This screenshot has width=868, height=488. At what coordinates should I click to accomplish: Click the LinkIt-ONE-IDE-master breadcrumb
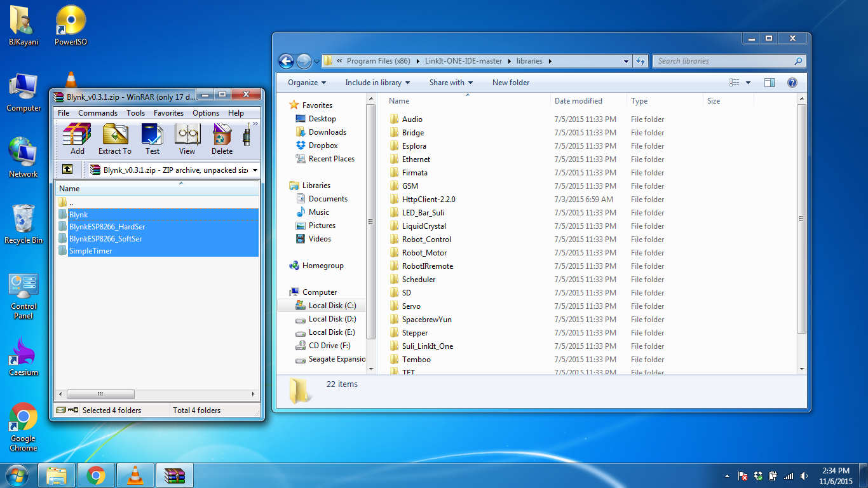pyautogui.click(x=463, y=61)
